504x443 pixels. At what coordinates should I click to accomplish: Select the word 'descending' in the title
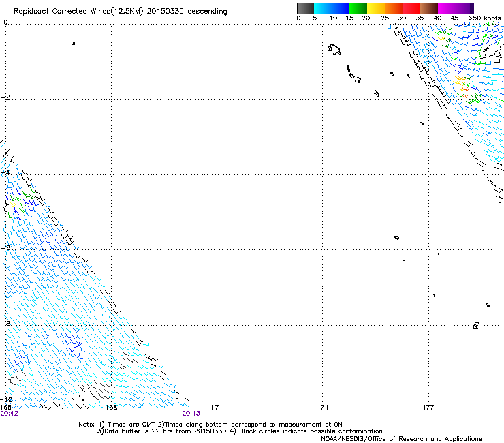tap(207, 12)
